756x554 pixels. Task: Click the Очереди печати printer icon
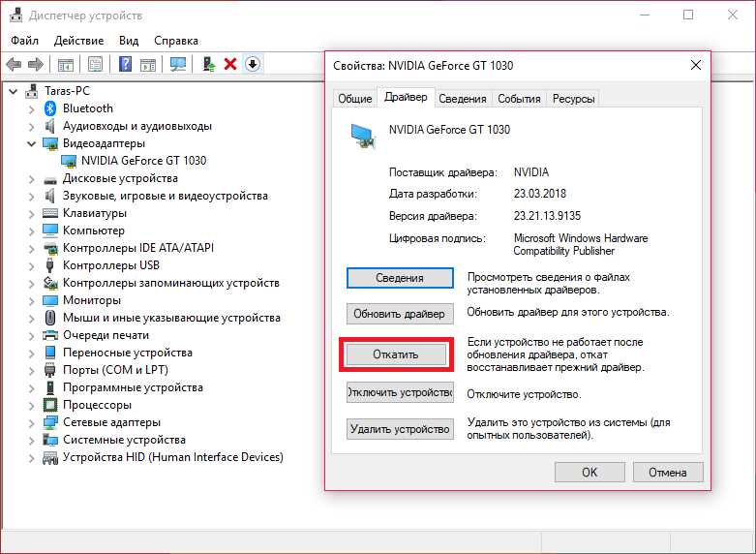(x=50, y=335)
